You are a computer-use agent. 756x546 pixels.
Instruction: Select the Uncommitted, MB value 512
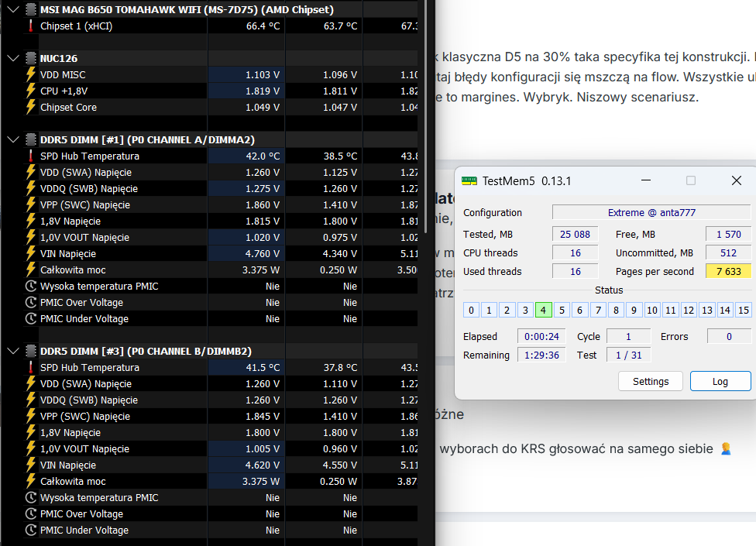coord(729,253)
